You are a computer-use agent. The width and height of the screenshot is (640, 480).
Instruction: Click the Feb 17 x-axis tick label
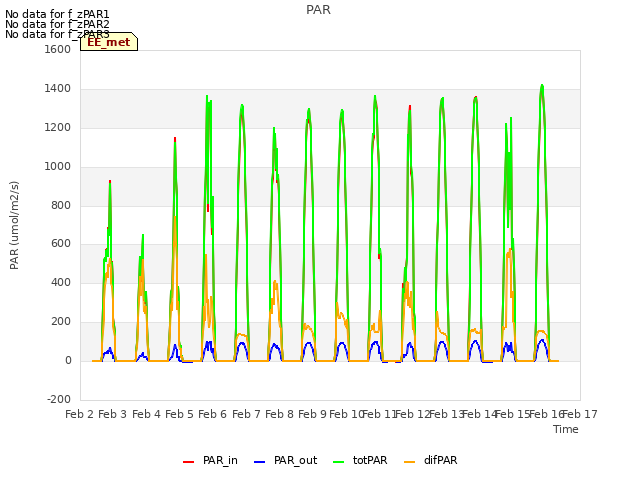point(580,414)
